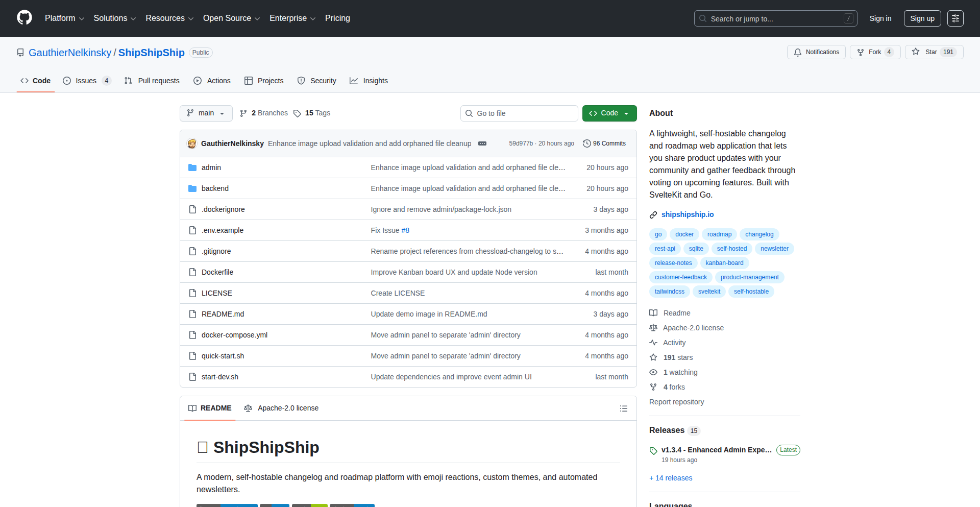Viewport: 980px width, 507px height.
Task: Expand the commit message ellipsis icon
Action: (482, 143)
